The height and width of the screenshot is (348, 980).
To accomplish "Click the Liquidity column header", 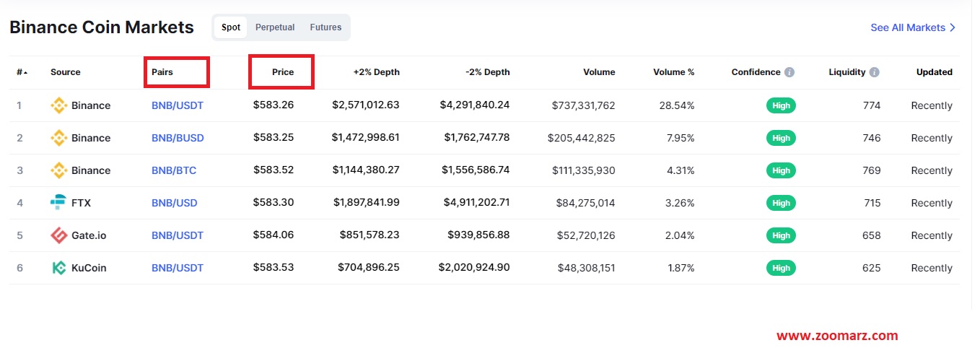I will pyautogui.click(x=847, y=72).
